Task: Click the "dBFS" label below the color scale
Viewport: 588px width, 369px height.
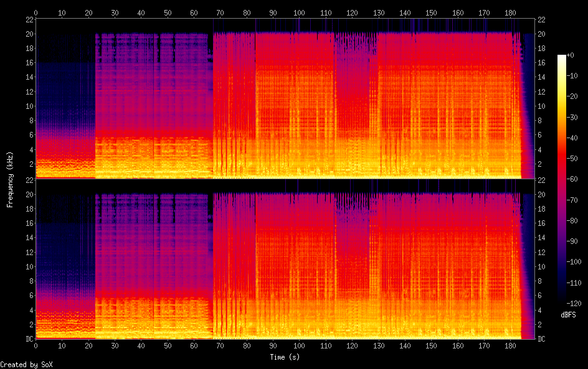Action: click(x=568, y=315)
